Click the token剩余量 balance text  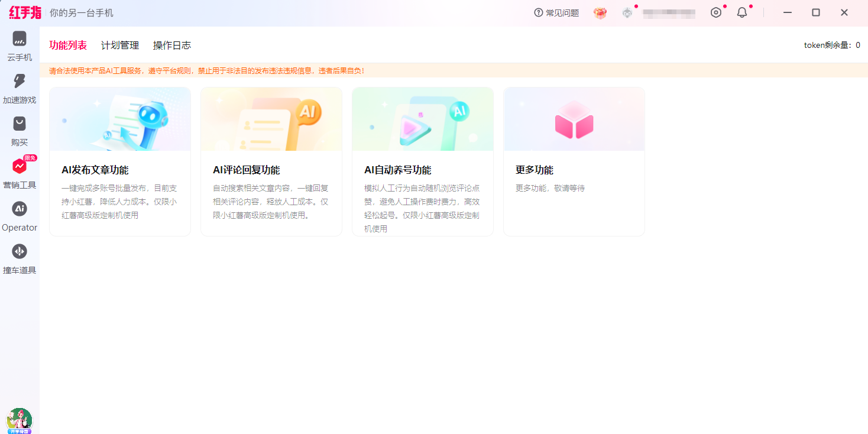click(x=832, y=45)
